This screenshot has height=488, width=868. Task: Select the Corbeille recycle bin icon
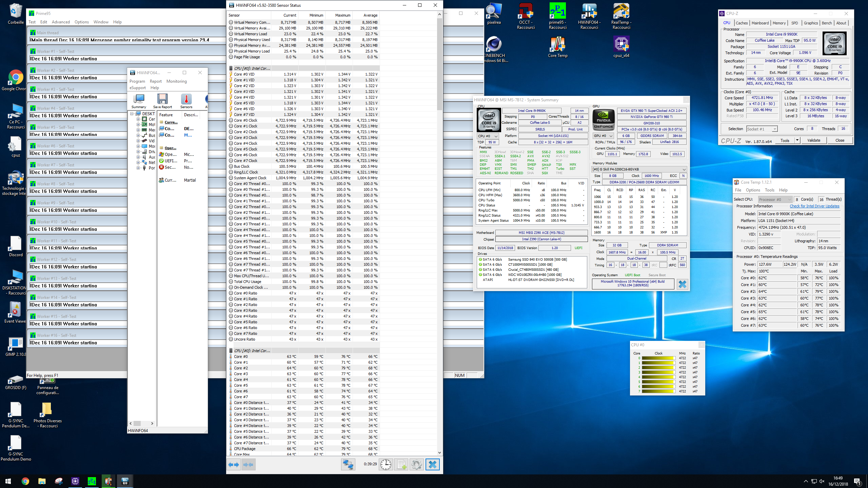tap(16, 14)
